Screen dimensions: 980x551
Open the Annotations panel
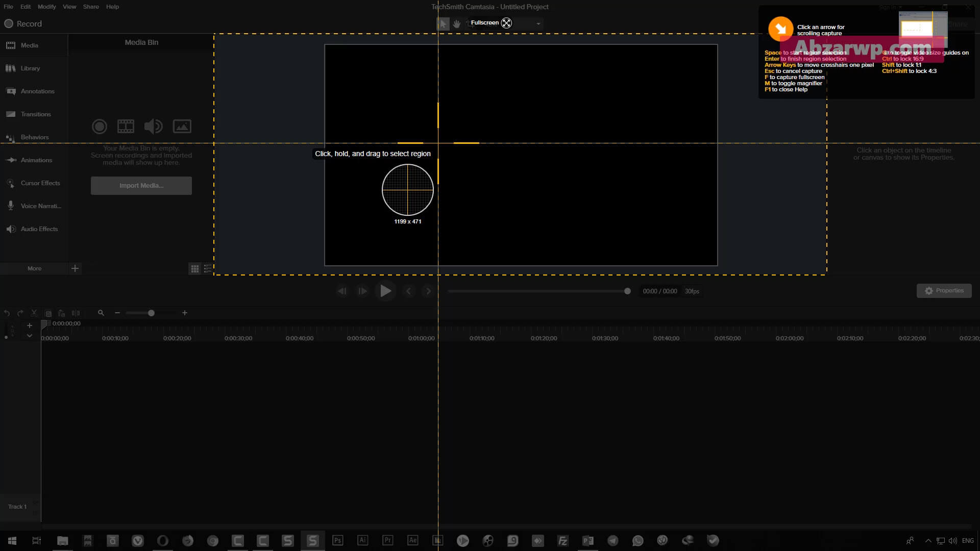[x=34, y=91]
